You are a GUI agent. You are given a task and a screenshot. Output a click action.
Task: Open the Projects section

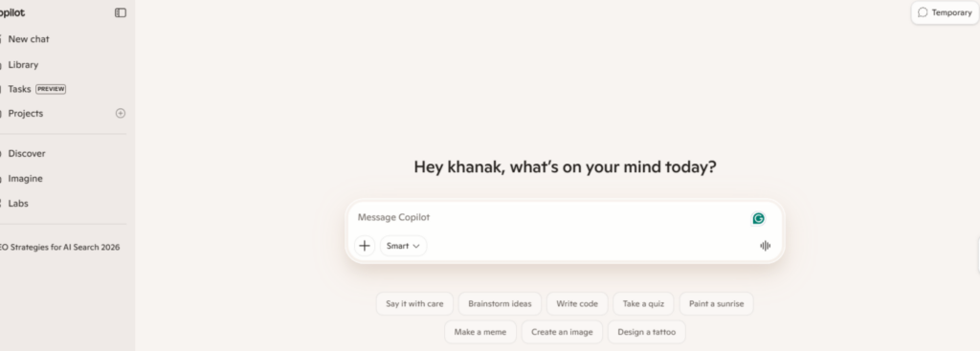click(x=26, y=113)
